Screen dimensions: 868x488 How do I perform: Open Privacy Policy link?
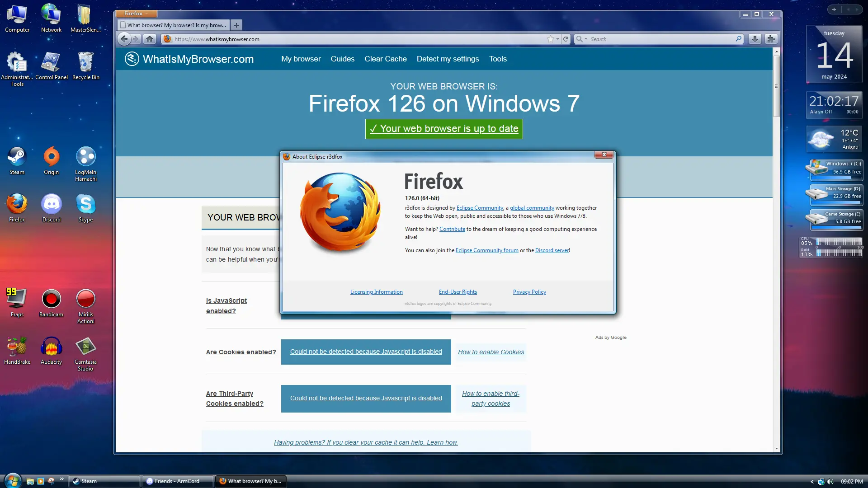[529, 292]
